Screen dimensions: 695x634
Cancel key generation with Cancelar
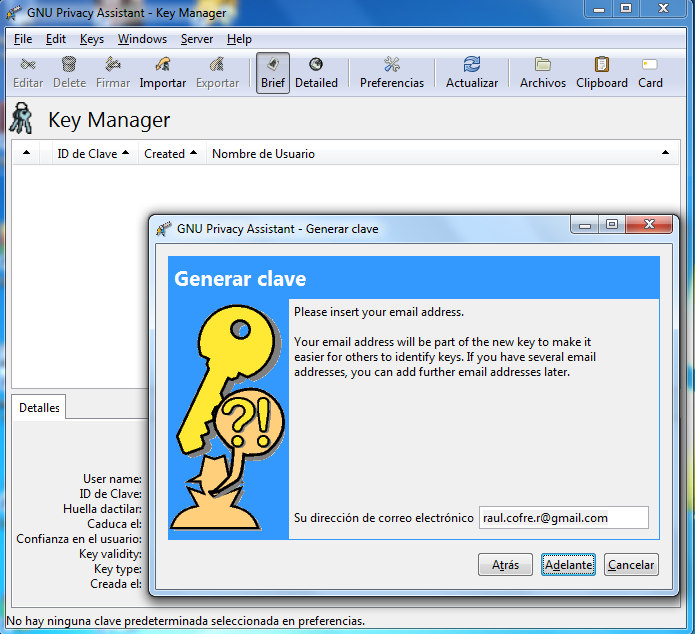(631, 565)
